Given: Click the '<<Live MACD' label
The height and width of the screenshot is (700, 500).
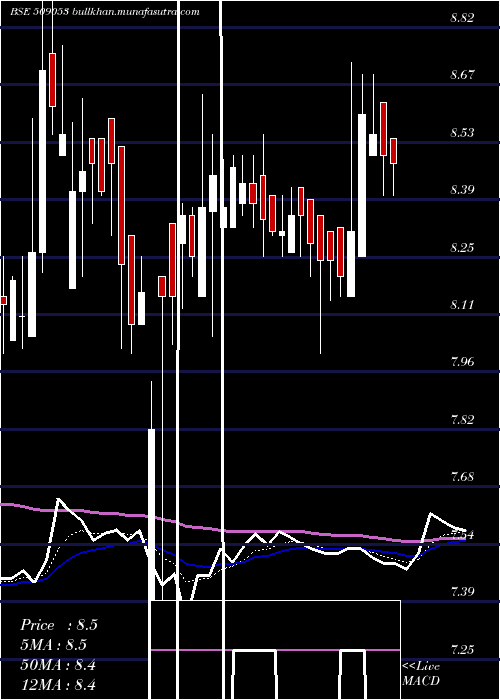Looking at the screenshot, I should [x=421, y=673].
